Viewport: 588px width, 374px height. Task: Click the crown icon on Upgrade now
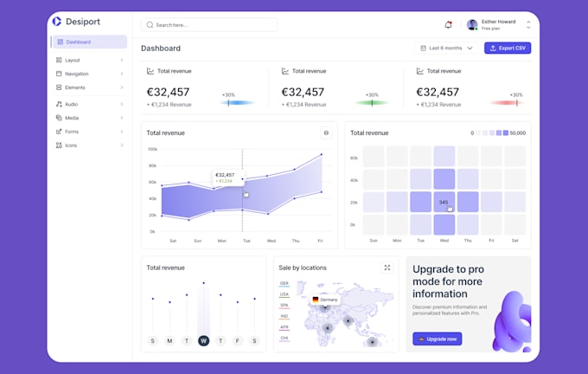(421, 339)
